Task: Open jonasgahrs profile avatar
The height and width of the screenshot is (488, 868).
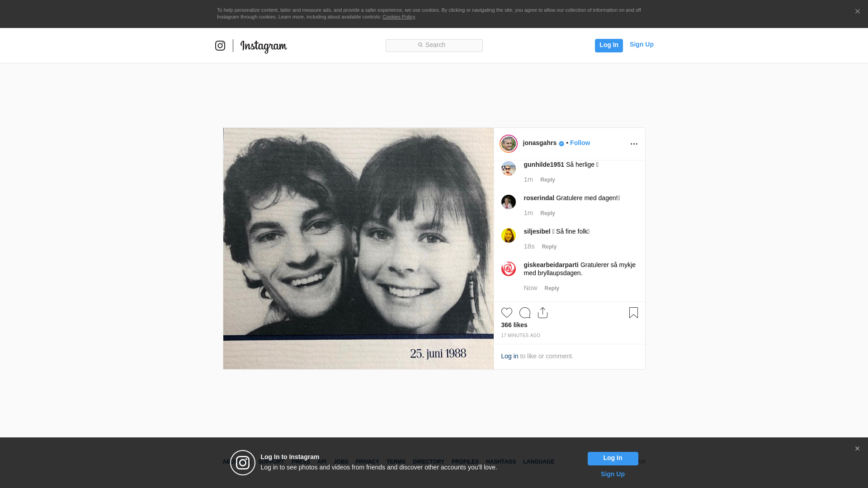Action: (508, 144)
